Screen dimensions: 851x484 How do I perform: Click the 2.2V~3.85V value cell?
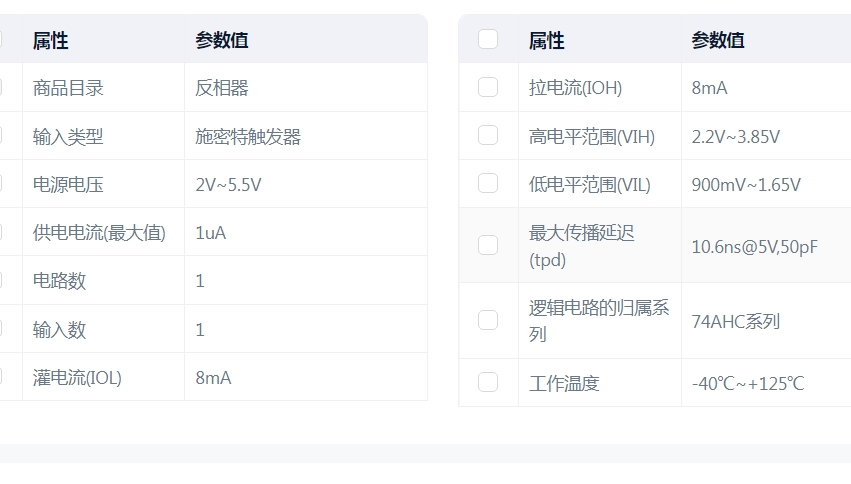tap(735, 137)
